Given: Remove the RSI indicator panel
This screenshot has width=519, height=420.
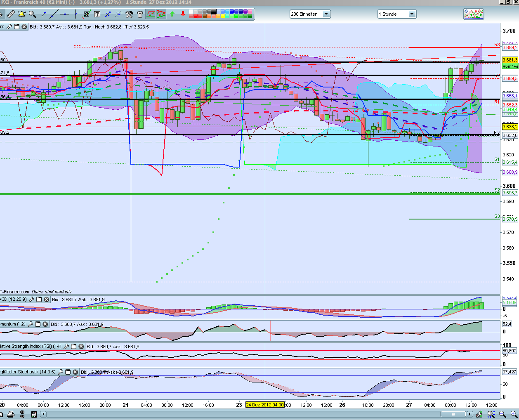Looking at the screenshot, I should (81, 347).
